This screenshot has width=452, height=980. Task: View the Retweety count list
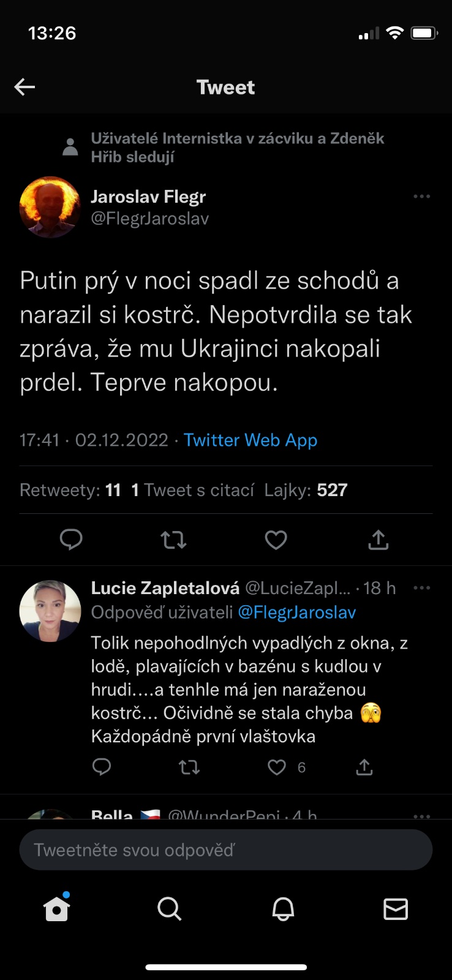70,490
